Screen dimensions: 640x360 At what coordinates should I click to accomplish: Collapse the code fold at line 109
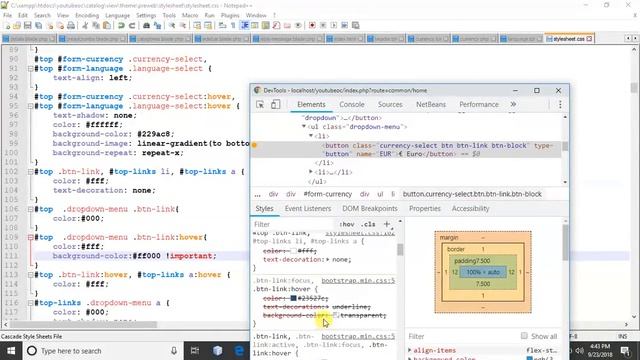[x=30, y=237]
